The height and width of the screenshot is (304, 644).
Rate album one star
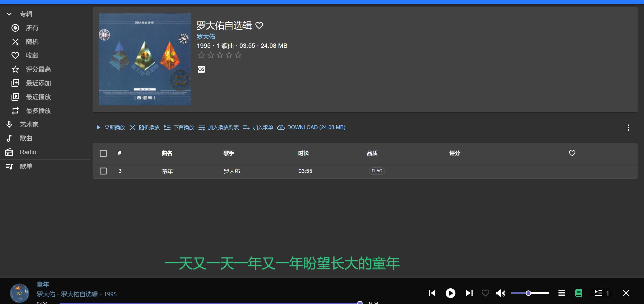(x=201, y=55)
